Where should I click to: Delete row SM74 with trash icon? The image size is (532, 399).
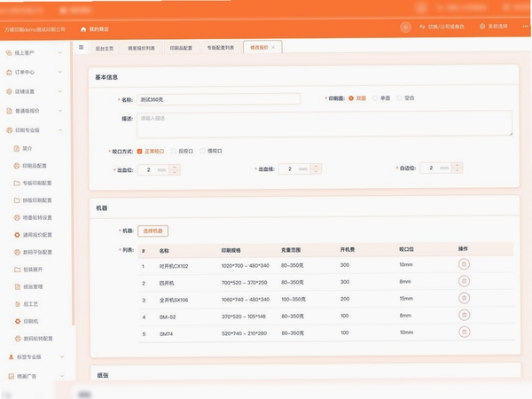click(465, 332)
